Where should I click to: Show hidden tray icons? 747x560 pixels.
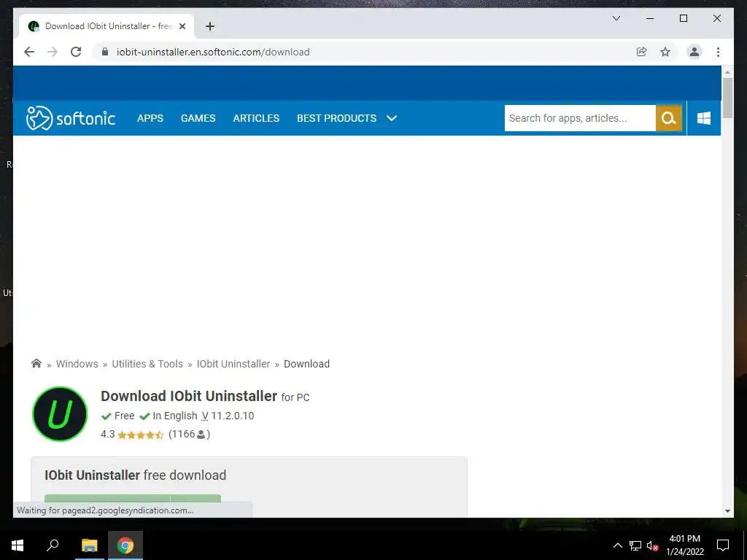(x=617, y=545)
